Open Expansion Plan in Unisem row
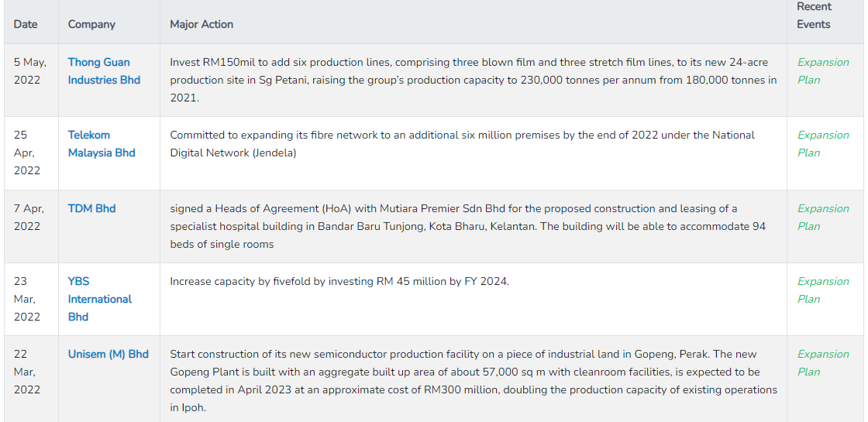This screenshot has width=868, height=422. pyautogui.click(x=822, y=362)
